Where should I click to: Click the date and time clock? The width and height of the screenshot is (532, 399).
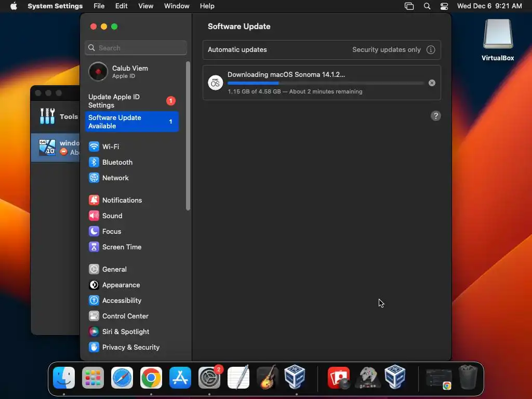[x=489, y=6]
